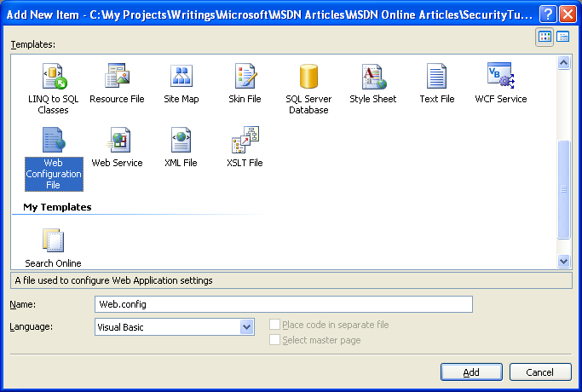Click the 'XSLT File' label text
582x392 pixels.
pyautogui.click(x=245, y=163)
